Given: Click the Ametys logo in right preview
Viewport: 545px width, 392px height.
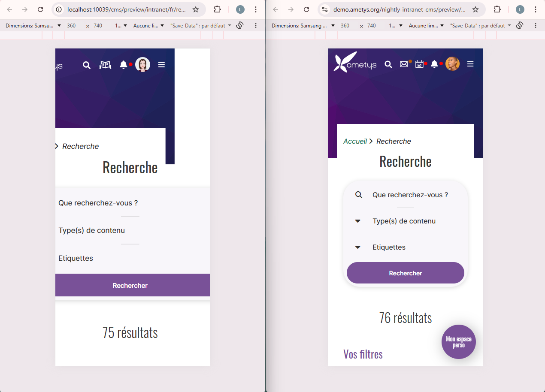Looking at the screenshot, I should point(355,63).
